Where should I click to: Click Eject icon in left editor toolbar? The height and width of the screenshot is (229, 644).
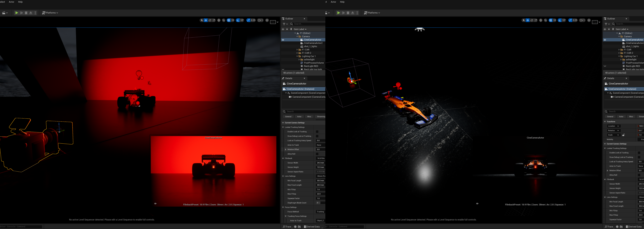tap(31, 13)
